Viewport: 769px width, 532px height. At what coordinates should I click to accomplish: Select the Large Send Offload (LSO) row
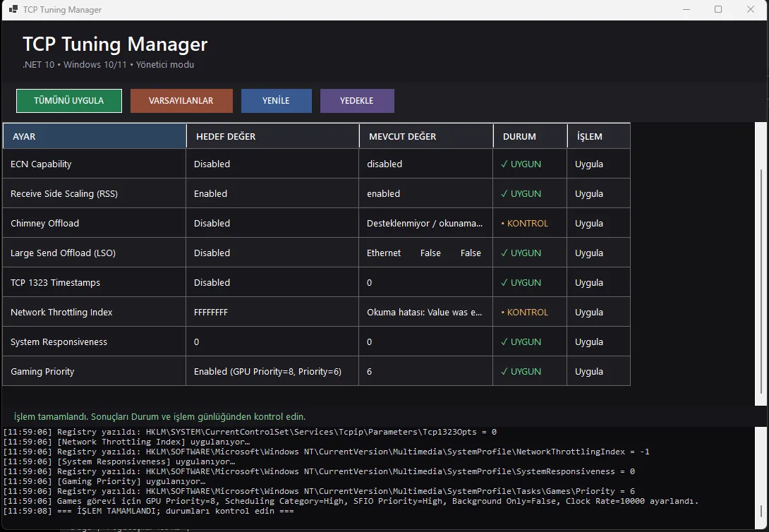click(316, 253)
